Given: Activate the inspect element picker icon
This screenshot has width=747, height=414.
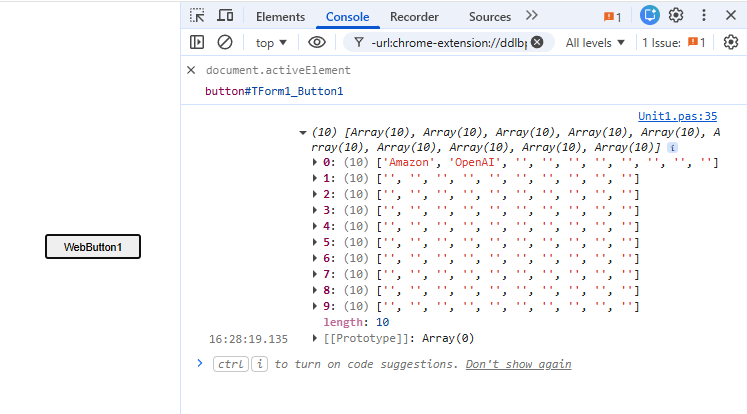Looking at the screenshot, I should [x=197, y=16].
